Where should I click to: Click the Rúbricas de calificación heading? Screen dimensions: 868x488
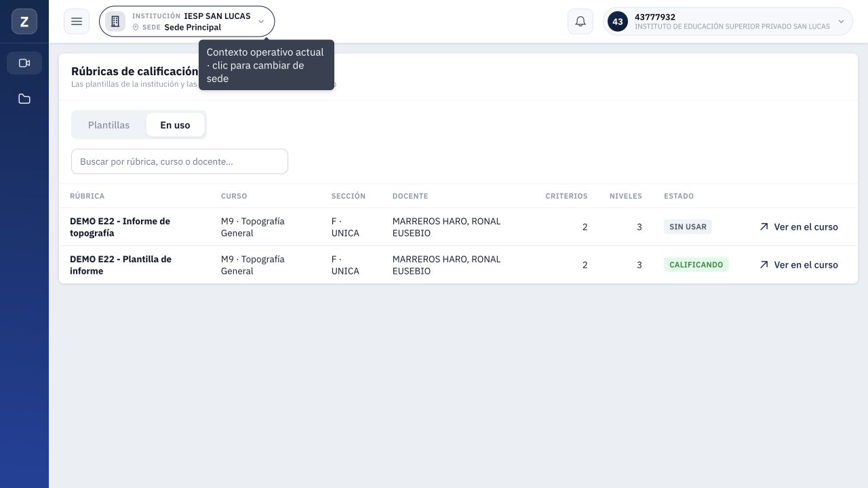click(134, 71)
